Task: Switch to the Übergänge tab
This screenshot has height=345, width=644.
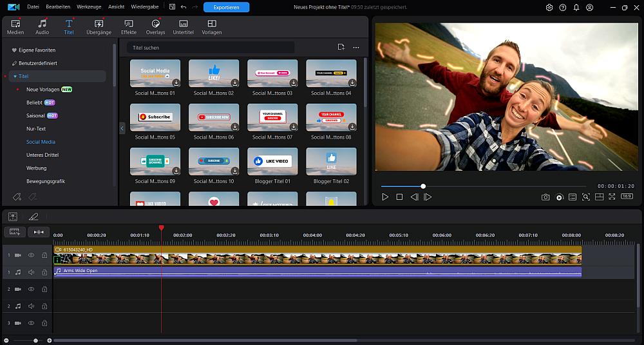Action: pos(99,27)
